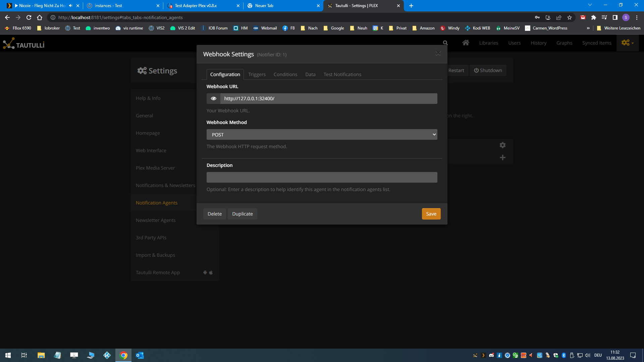Add a new notification agent plus icon
644x362 pixels.
[502, 158]
